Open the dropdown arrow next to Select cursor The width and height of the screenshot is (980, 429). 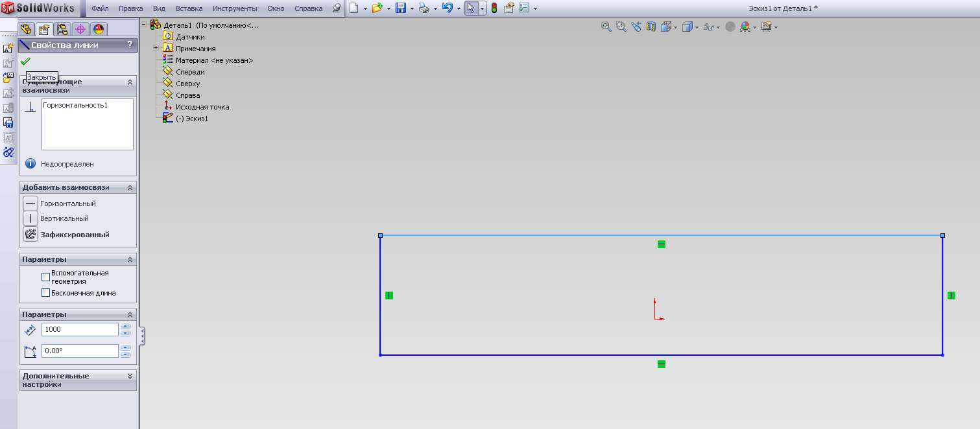pos(482,9)
